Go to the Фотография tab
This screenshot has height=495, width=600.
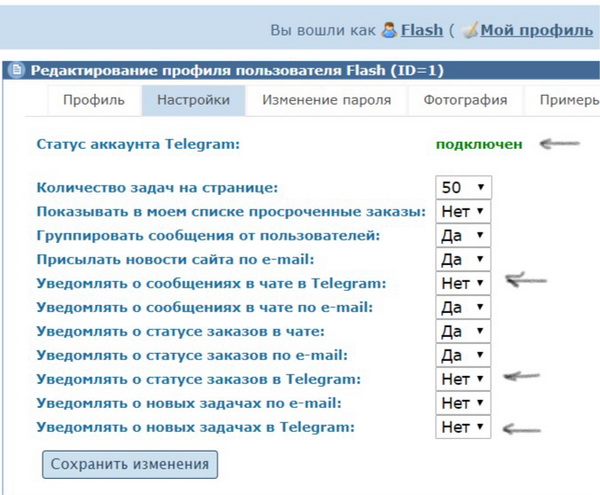point(465,100)
